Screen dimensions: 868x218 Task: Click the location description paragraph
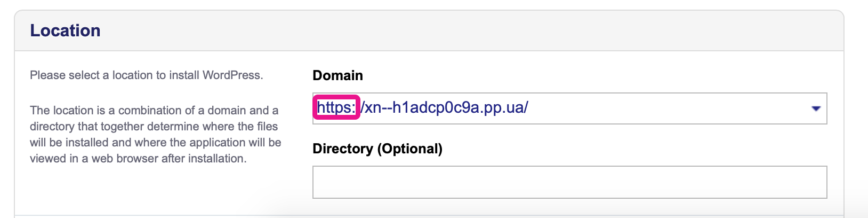point(155,135)
